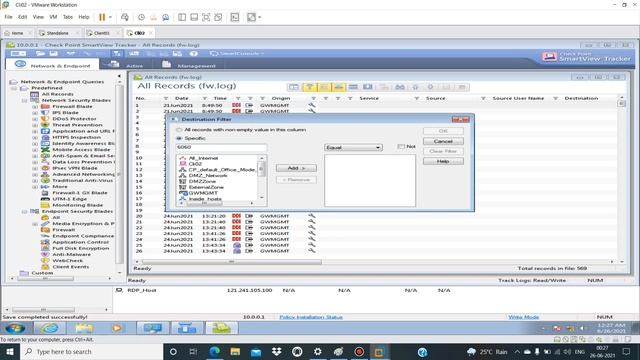This screenshot has height=360, width=640.
Task: Open the VMware VM menu
Action: coord(53,17)
